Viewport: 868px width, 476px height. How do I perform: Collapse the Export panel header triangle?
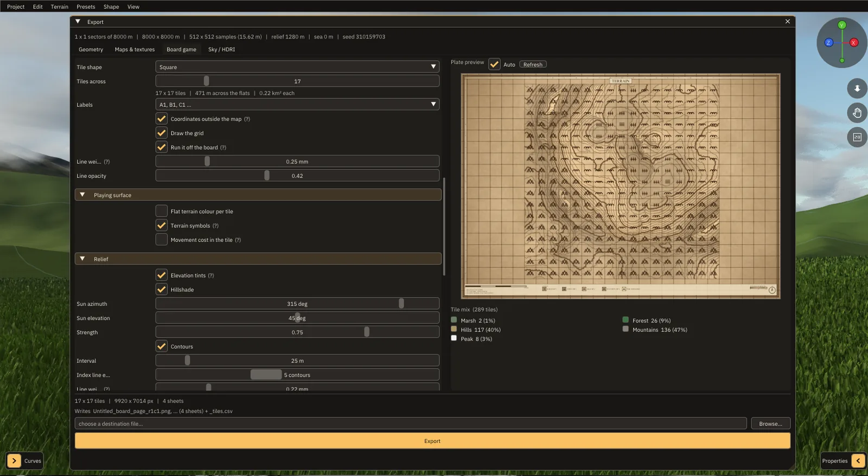click(x=78, y=22)
